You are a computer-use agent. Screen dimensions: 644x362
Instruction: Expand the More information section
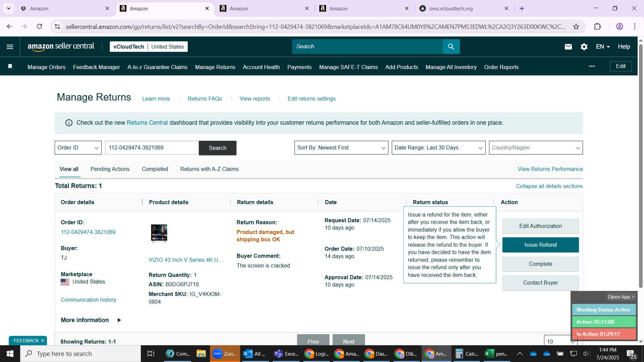pos(91,320)
